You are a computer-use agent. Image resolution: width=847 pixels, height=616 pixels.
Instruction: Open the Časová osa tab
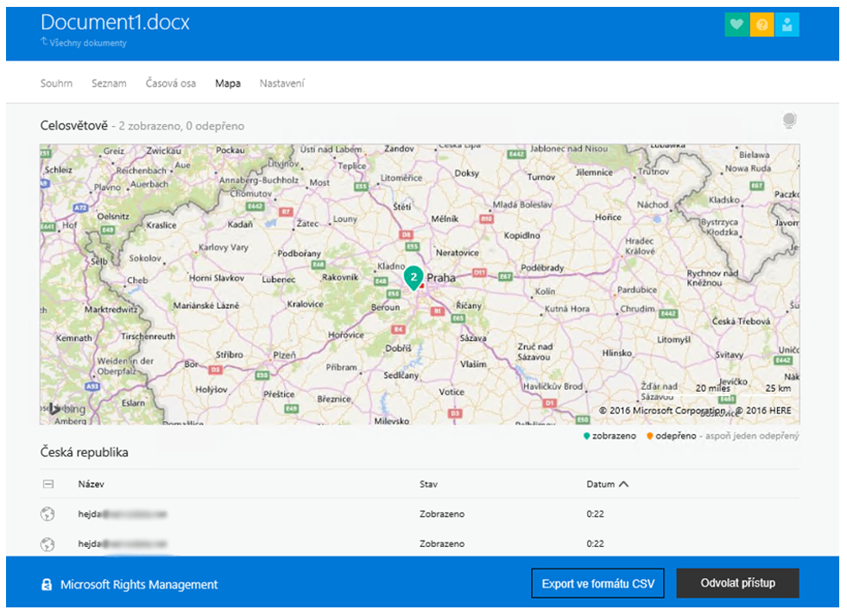pos(171,83)
